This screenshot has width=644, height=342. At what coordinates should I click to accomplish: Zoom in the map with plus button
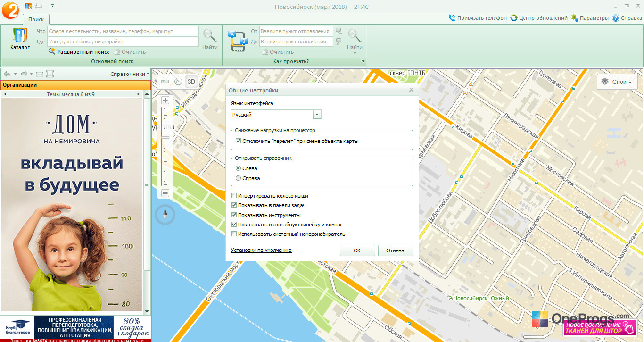(165, 100)
